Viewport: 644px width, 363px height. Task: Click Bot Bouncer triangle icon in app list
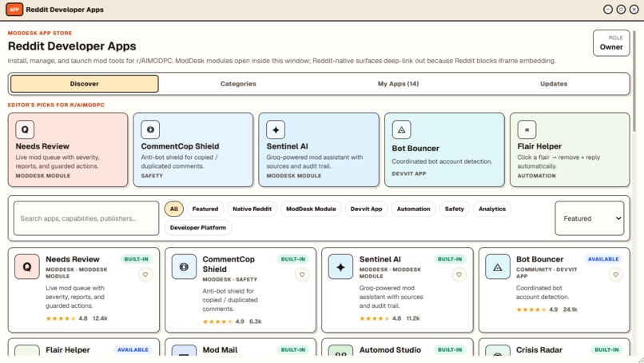(497, 267)
